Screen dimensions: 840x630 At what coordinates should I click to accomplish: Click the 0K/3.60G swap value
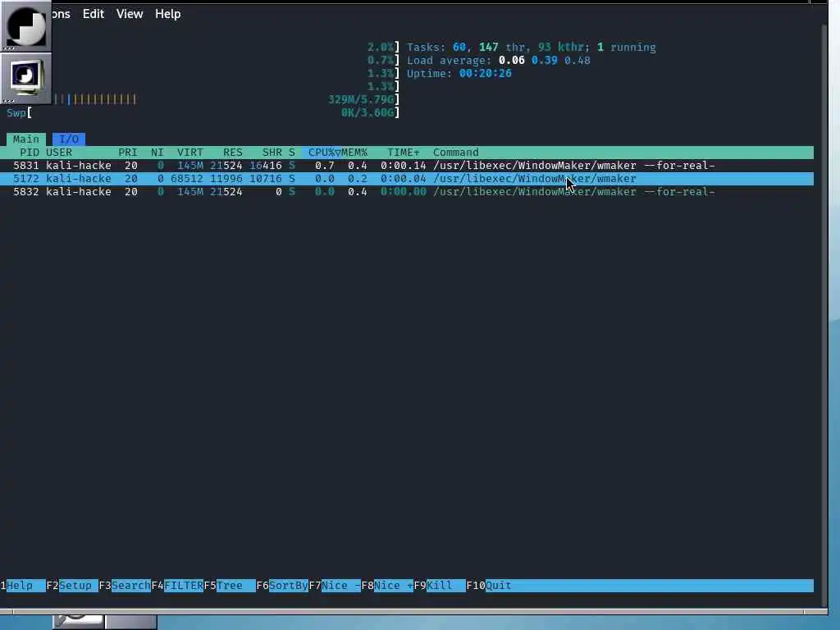(367, 113)
